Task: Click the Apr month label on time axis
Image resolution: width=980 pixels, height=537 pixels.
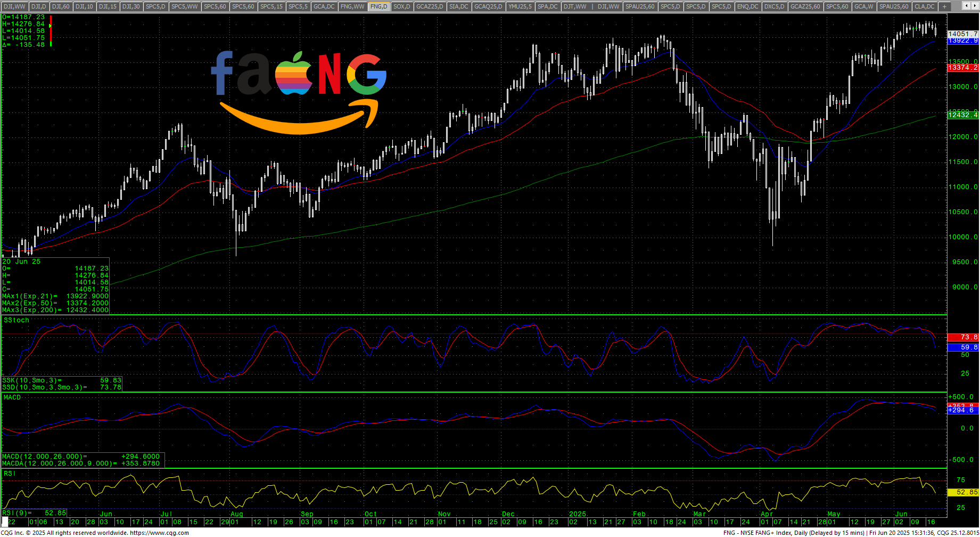Action: click(x=767, y=514)
